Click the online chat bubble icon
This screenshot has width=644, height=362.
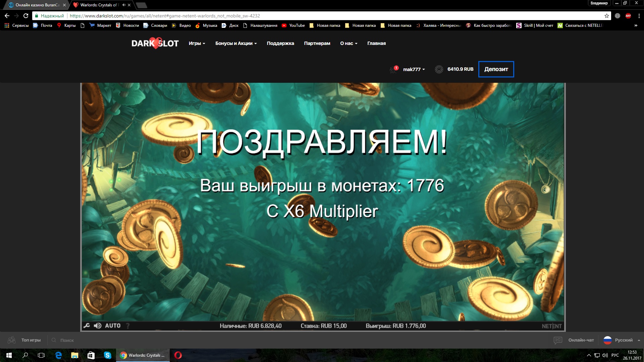558,340
